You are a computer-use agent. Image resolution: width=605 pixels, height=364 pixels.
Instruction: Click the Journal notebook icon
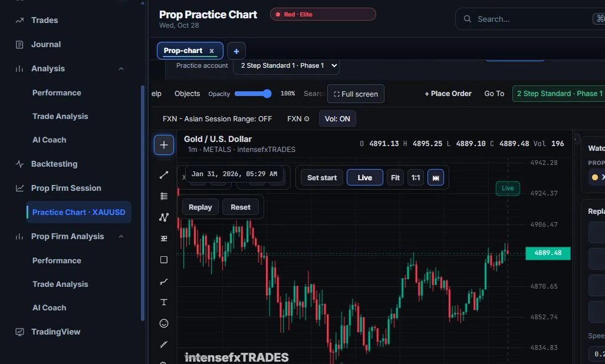pos(19,45)
